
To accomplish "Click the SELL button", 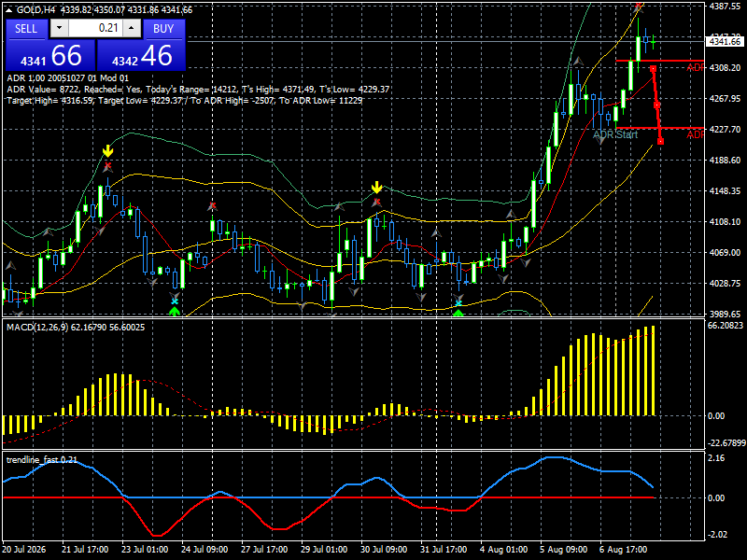I will pyautogui.click(x=26, y=29).
